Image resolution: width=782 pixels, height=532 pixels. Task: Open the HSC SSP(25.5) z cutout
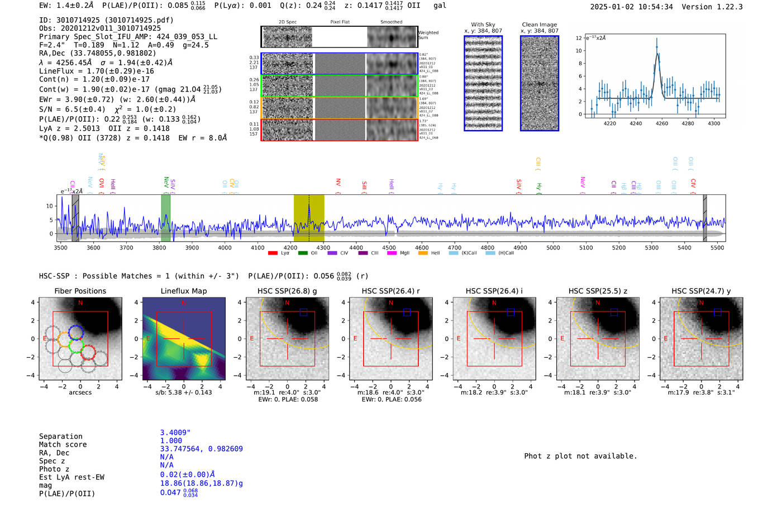click(x=598, y=339)
